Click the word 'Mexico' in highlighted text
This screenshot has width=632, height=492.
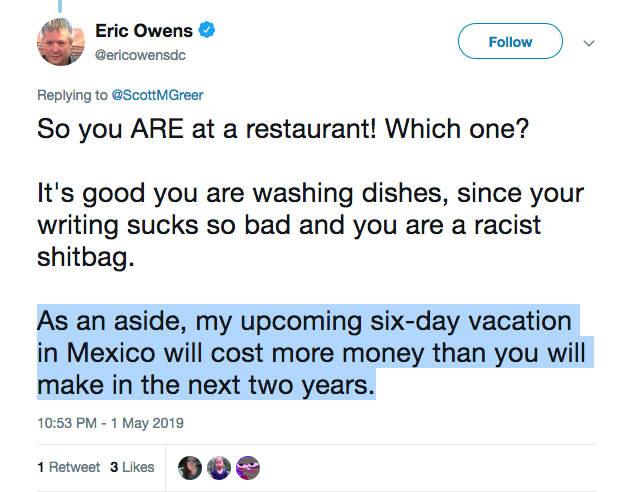111,353
